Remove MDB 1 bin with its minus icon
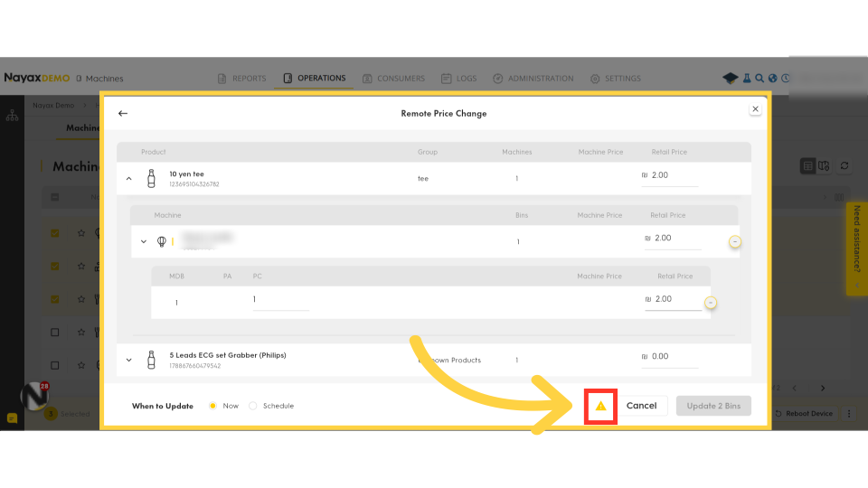Screen dimensions: 868x488 tap(711, 303)
